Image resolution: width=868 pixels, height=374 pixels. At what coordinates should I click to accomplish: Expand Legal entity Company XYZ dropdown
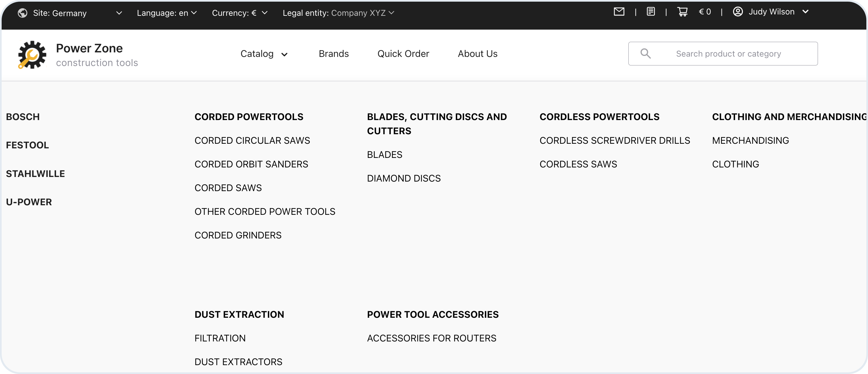(x=338, y=13)
